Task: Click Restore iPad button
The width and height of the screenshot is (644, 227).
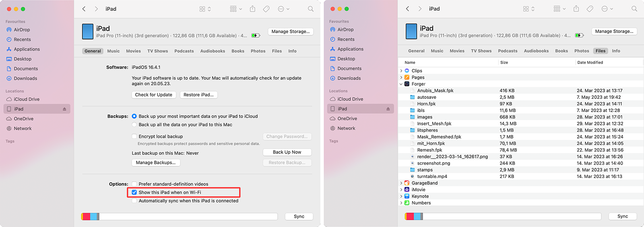Action: click(x=199, y=95)
